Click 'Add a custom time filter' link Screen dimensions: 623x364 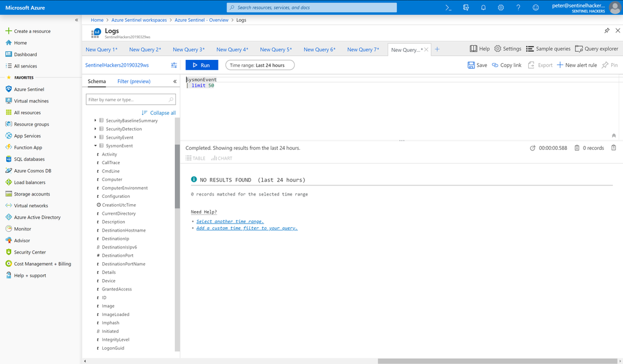(x=247, y=228)
